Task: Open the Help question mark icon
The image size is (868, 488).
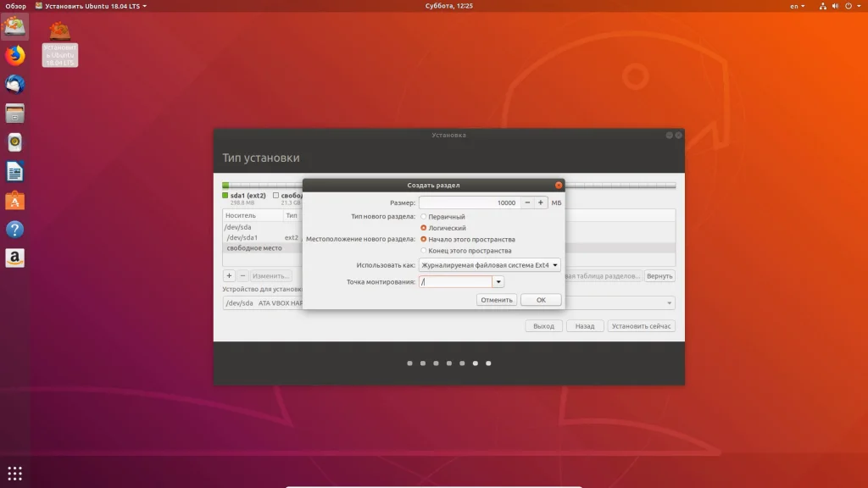Action: (x=14, y=230)
